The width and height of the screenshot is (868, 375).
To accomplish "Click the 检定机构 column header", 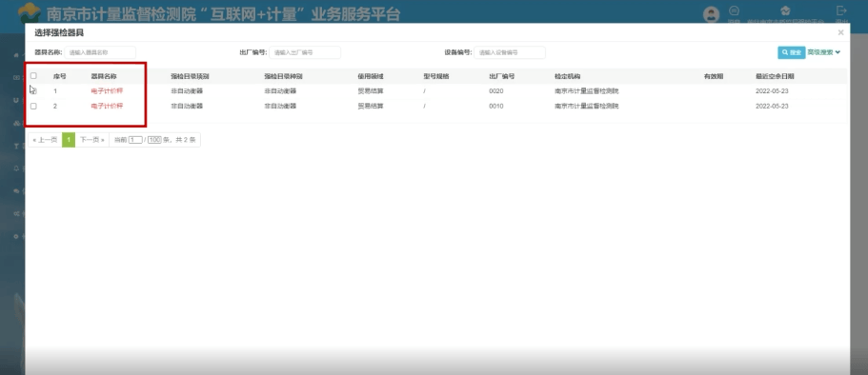I will pyautogui.click(x=568, y=76).
